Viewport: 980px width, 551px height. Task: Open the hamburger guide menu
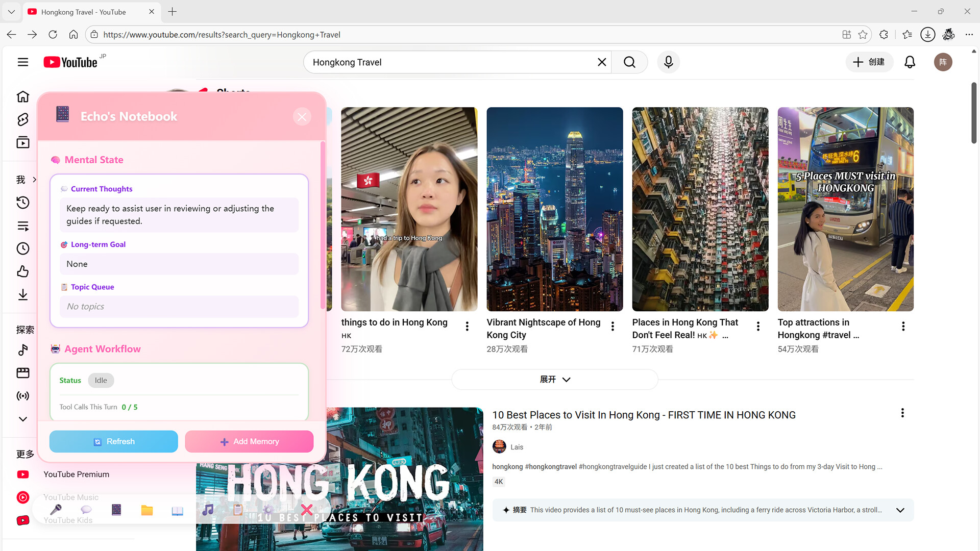click(23, 62)
